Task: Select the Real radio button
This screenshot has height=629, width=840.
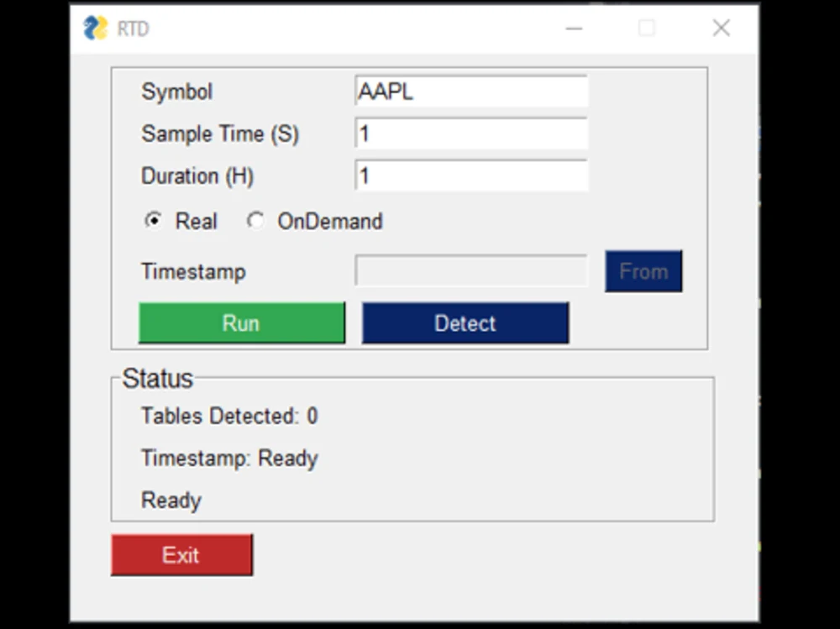Action: [x=152, y=221]
